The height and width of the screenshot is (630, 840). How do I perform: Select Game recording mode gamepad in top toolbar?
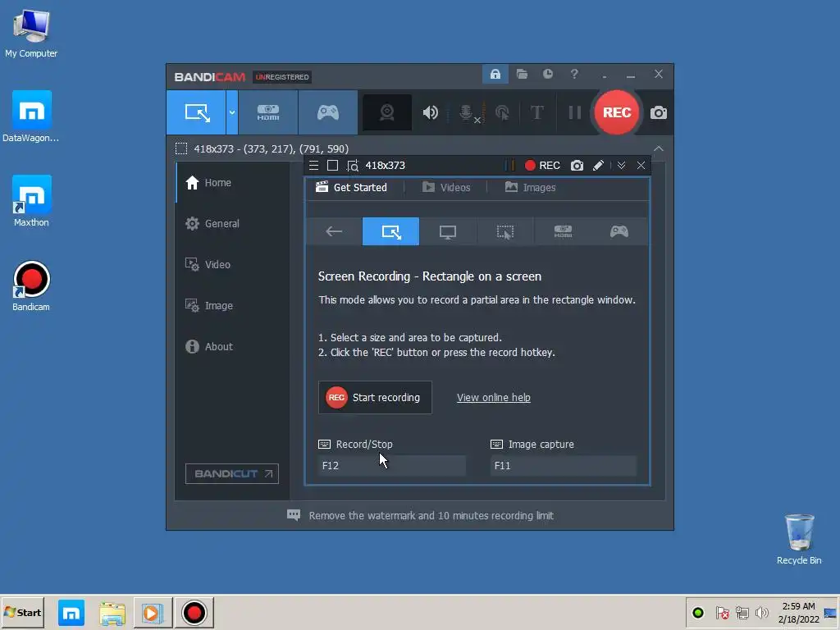click(328, 112)
